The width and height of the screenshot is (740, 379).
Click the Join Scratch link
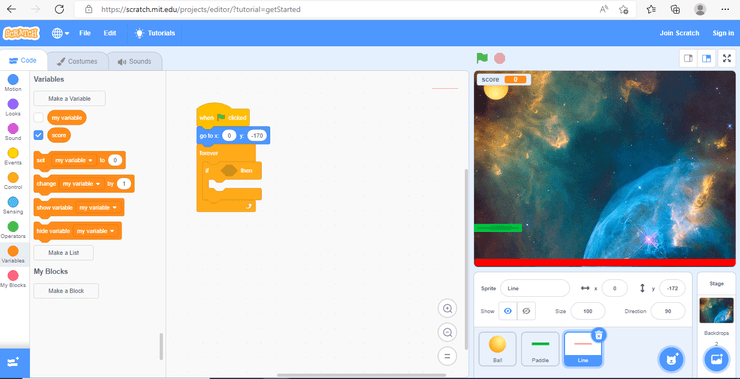tap(680, 33)
